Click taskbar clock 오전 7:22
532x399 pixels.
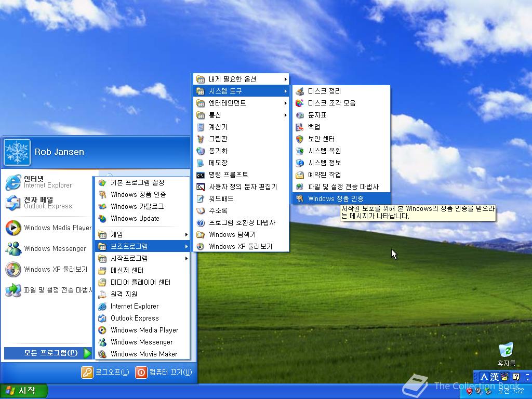tap(511, 391)
